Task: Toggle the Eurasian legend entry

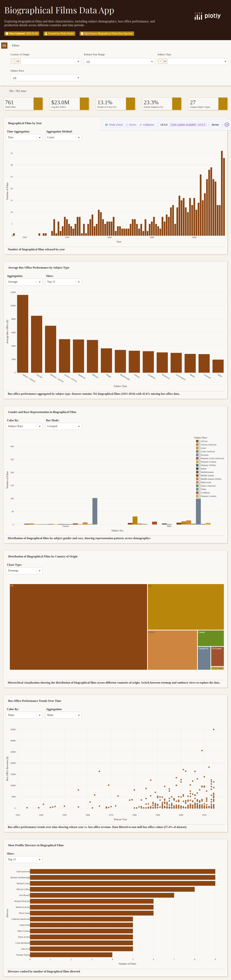Action: pos(202,455)
